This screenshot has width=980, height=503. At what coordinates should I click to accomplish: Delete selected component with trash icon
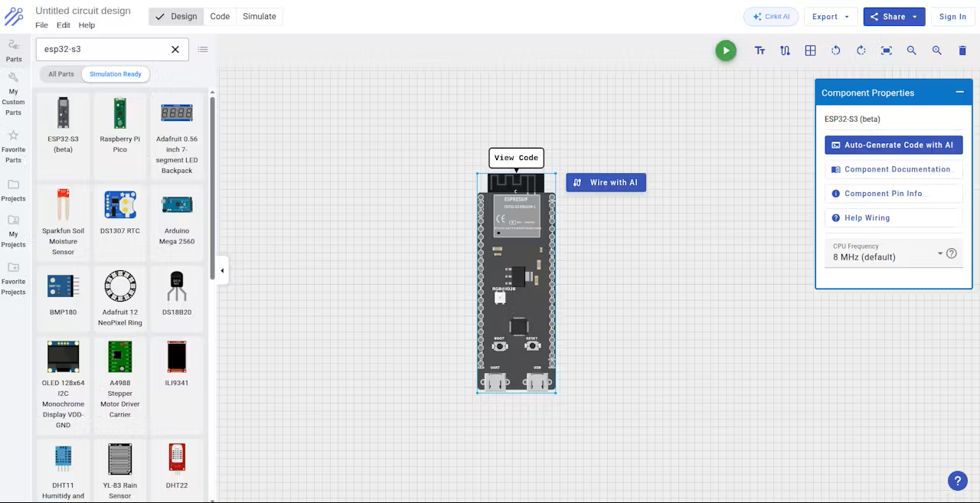[x=962, y=51]
